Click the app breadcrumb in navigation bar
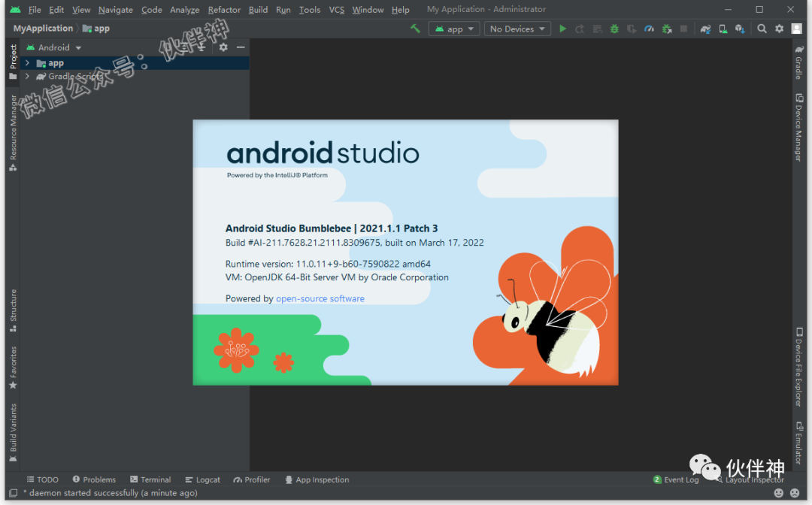The height and width of the screenshot is (505, 812). [96, 29]
